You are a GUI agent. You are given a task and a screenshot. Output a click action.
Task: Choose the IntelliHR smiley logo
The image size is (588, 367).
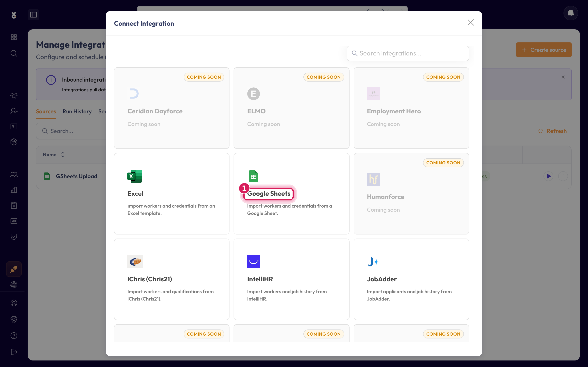coord(253,262)
